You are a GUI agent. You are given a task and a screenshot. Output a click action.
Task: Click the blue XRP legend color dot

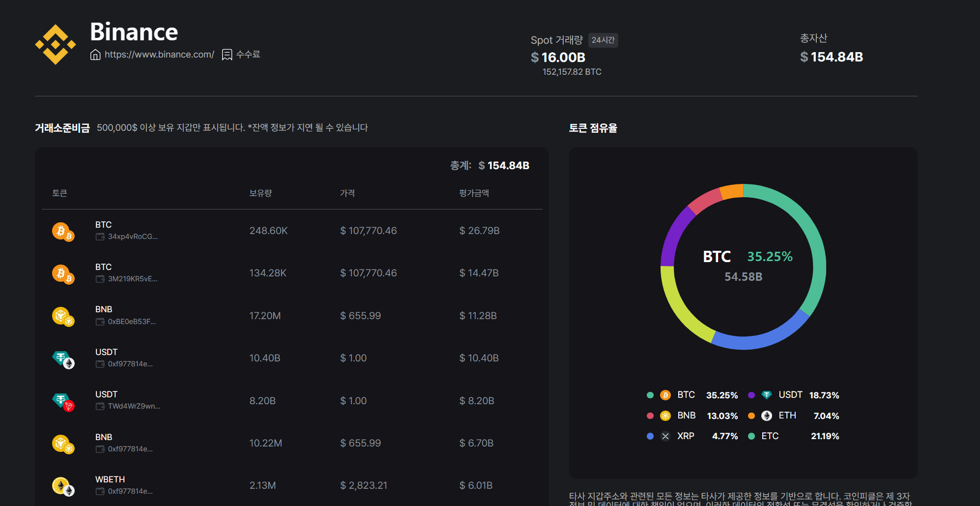(x=650, y=436)
